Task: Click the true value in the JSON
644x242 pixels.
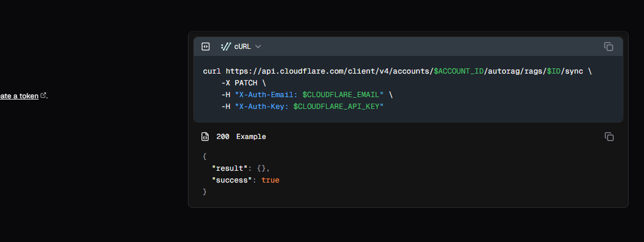Action: (270, 180)
